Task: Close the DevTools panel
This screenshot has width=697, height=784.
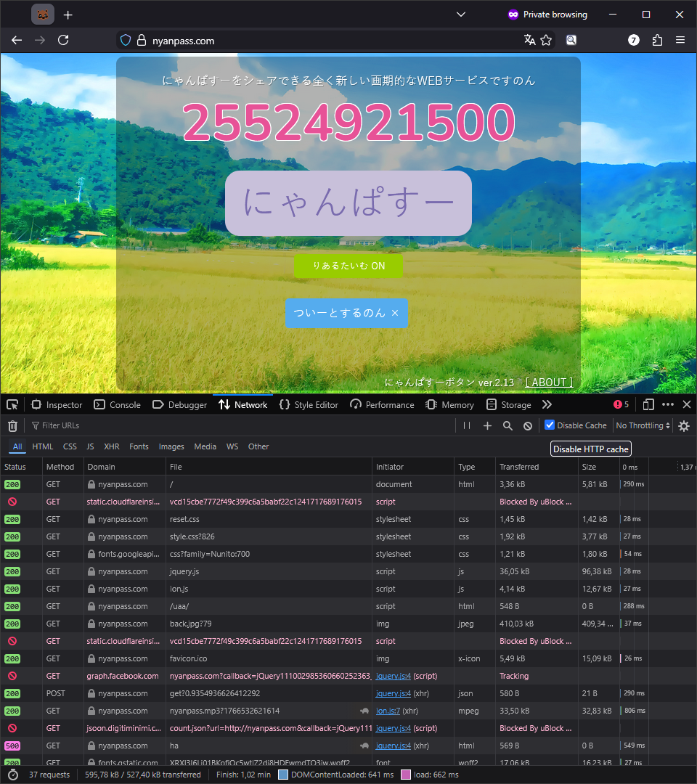Action: click(x=687, y=404)
